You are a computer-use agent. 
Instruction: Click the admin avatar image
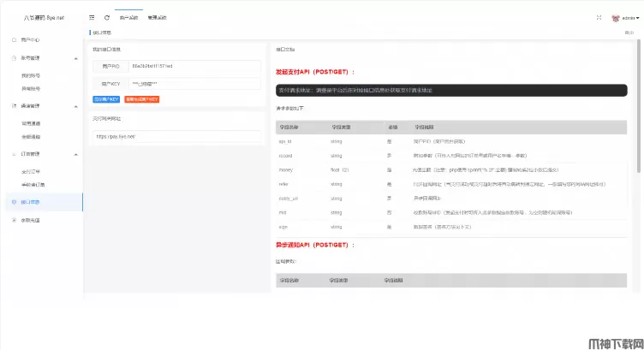pyautogui.click(x=616, y=17)
